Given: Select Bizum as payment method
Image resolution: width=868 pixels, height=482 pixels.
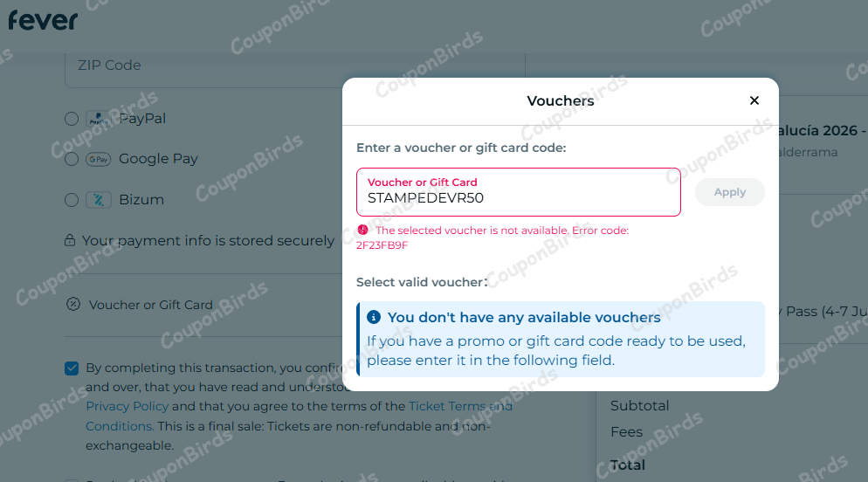Looking at the screenshot, I should pyautogui.click(x=72, y=200).
